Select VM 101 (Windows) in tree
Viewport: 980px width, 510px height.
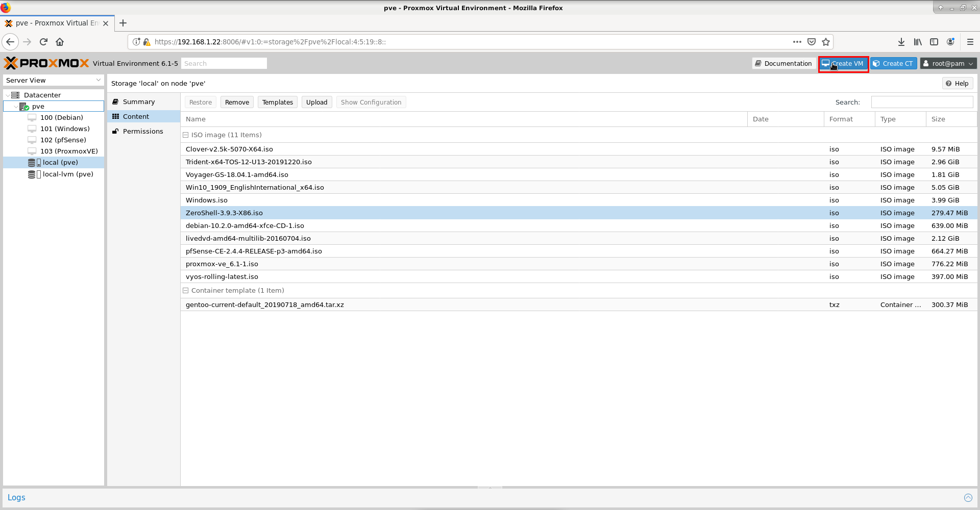(x=54, y=129)
